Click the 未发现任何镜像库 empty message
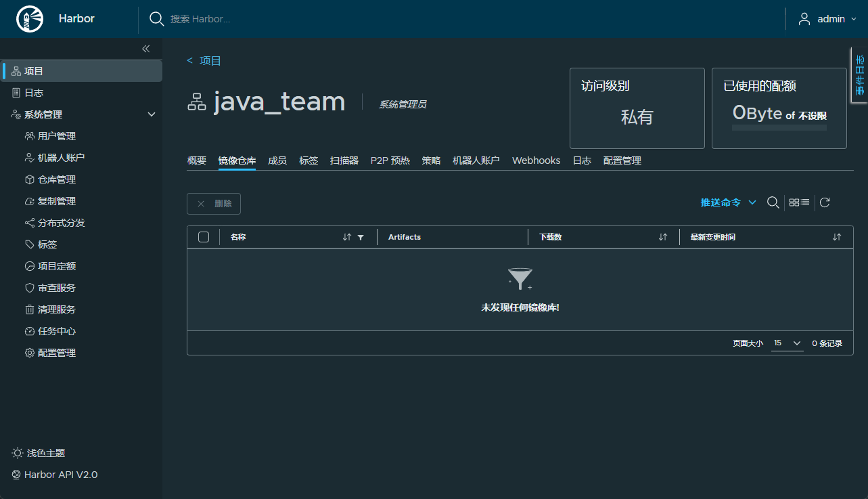The image size is (868, 499). click(x=520, y=307)
